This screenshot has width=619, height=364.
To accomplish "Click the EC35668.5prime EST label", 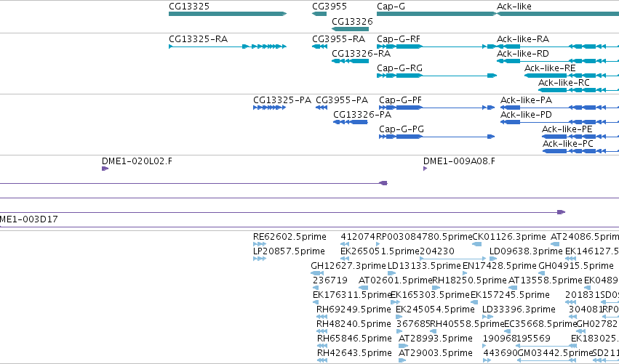I will point(541,324).
